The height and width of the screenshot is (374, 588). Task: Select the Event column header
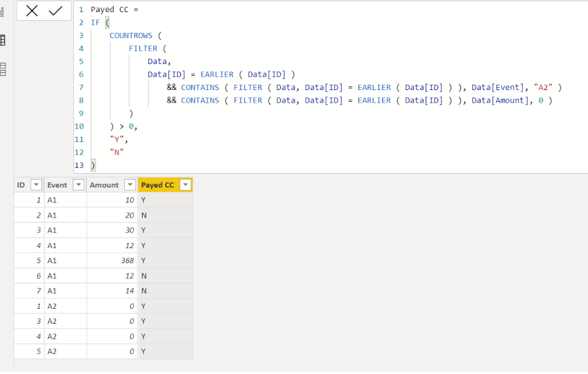[65, 185]
